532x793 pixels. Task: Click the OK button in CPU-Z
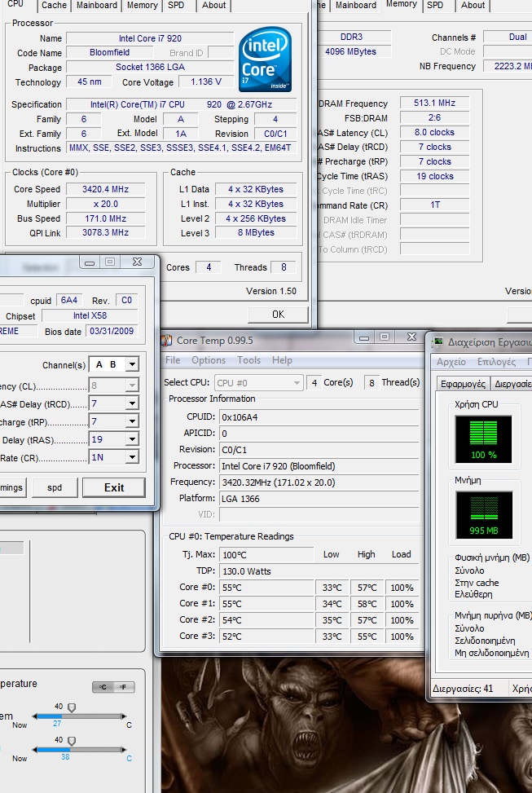pos(278,315)
